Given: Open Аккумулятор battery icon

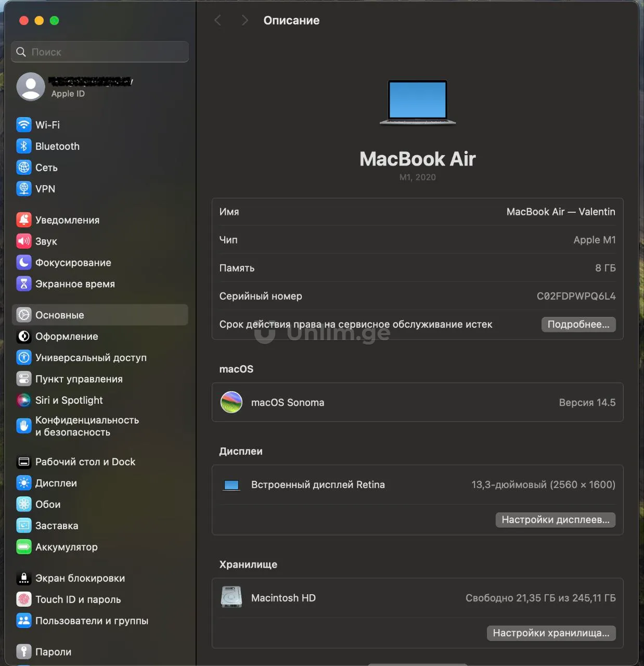Looking at the screenshot, I should coord(24,547).
